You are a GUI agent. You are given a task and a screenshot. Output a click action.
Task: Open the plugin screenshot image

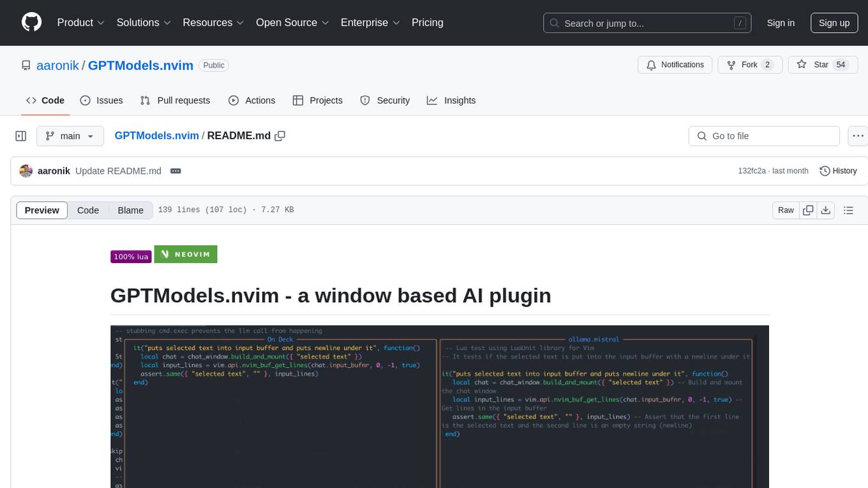pos(440,406)
